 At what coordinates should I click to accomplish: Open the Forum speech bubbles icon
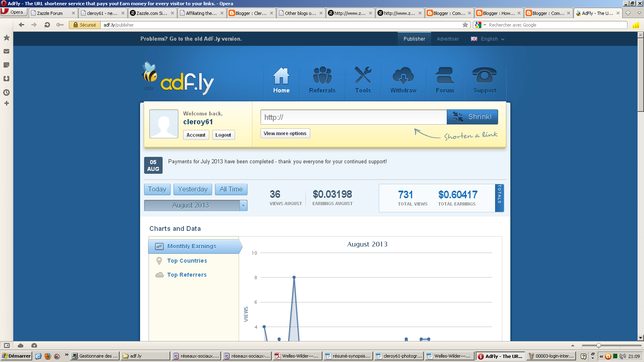point(445,75)
